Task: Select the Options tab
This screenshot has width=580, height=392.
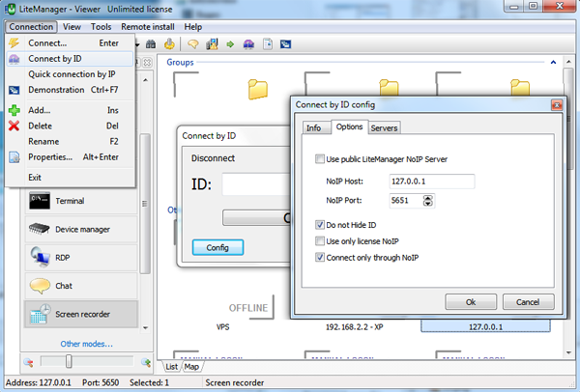Action: tap(349, 126)
